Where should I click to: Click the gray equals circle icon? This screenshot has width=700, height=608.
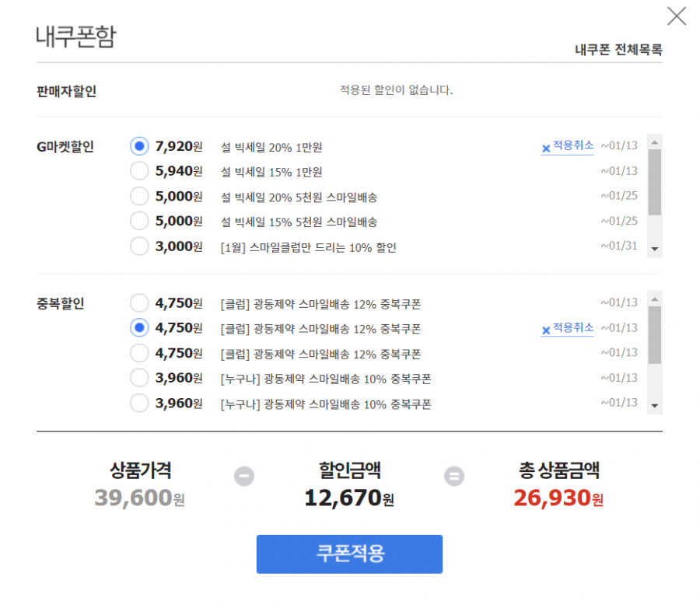(454, 476)
